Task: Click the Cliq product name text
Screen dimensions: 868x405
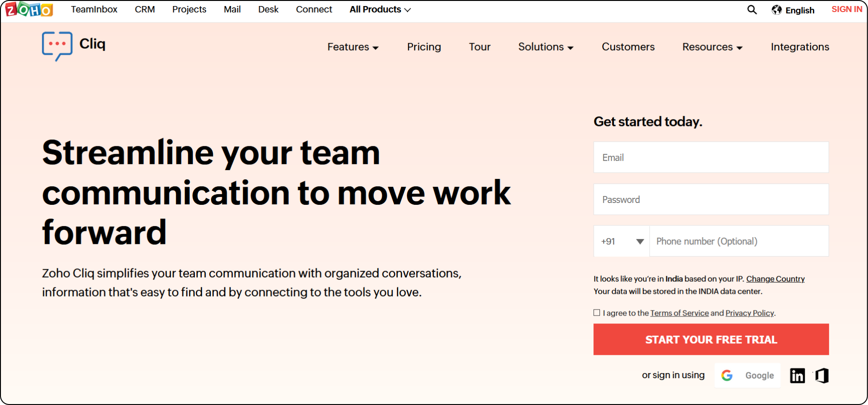Action: click(93, 44)
